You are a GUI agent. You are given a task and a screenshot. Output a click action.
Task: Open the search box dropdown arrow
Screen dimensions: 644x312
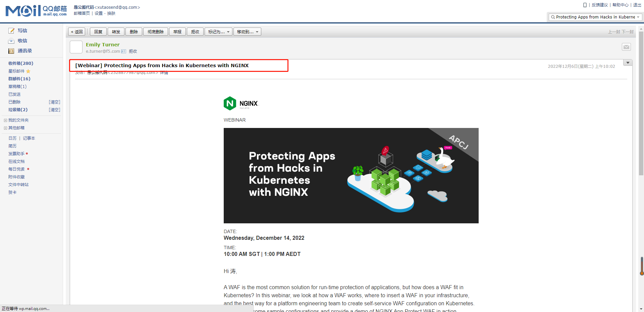638,17
